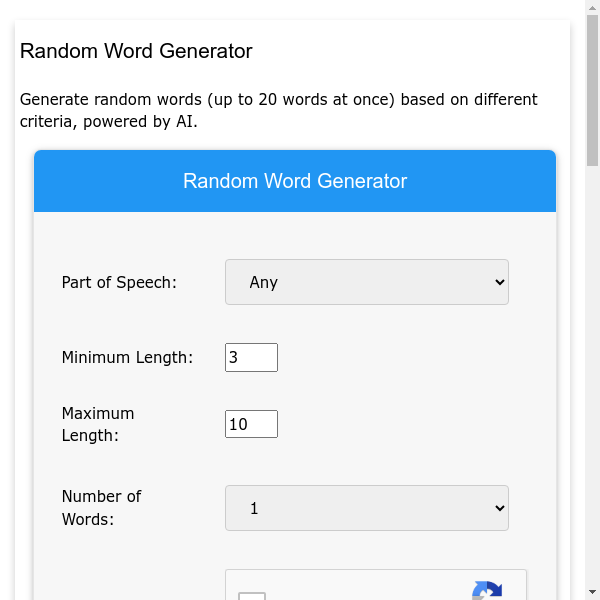Screen dimensions: 600x600
Task: Click the description paragraph about generating words
Action: [x=278, y=111]
